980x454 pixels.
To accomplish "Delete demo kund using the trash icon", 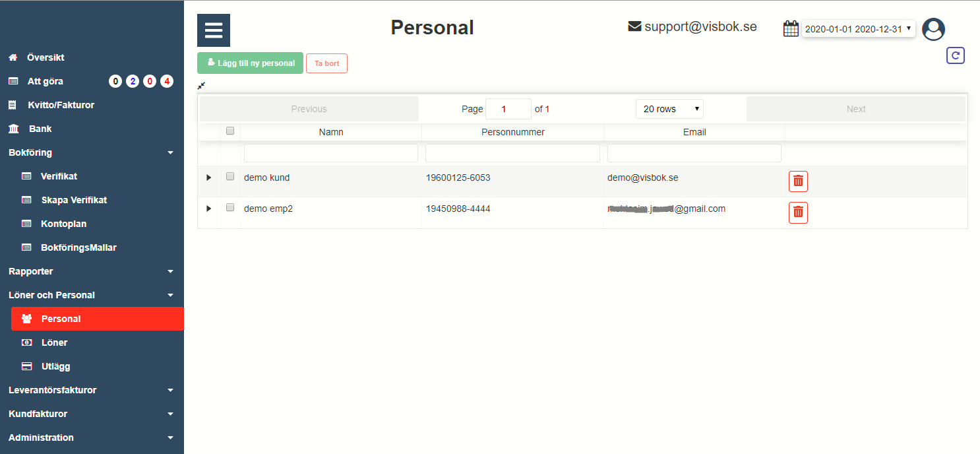I will tap(798, 181).
